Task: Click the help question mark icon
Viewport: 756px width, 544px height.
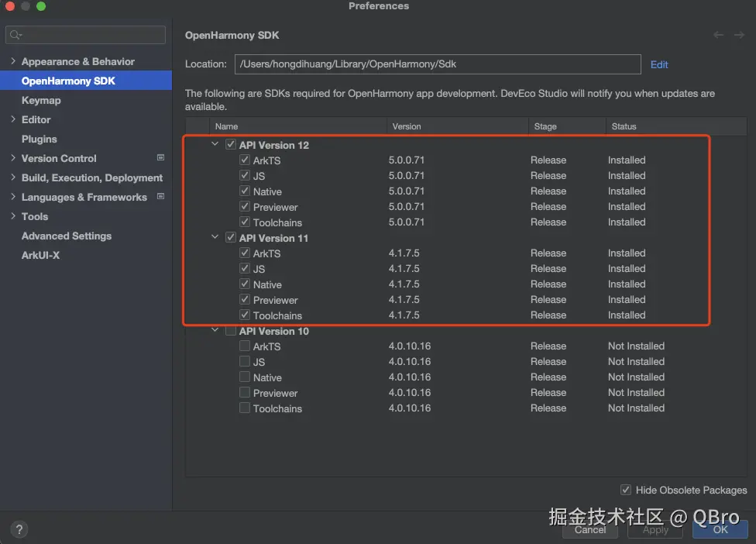Action: point(20,530)
